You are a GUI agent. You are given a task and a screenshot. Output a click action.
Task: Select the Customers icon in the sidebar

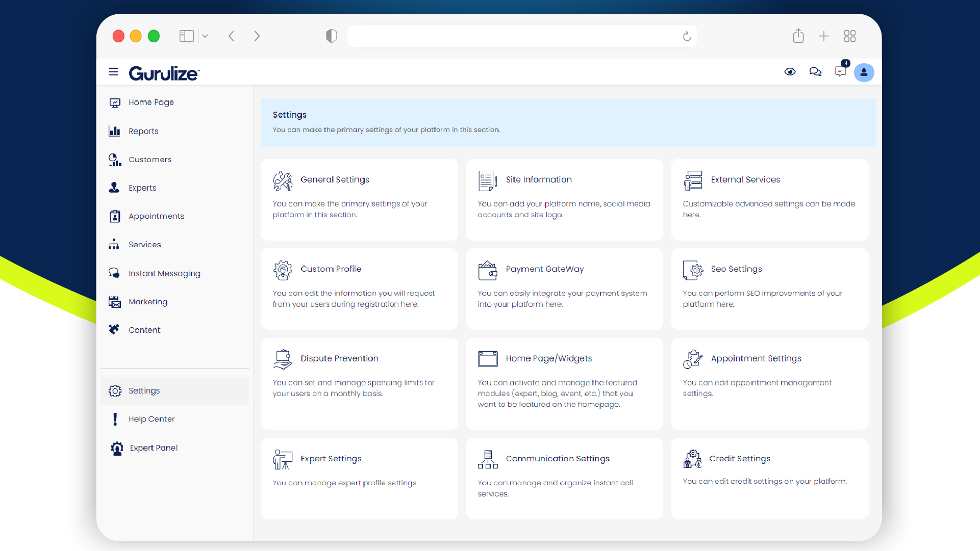114,160
